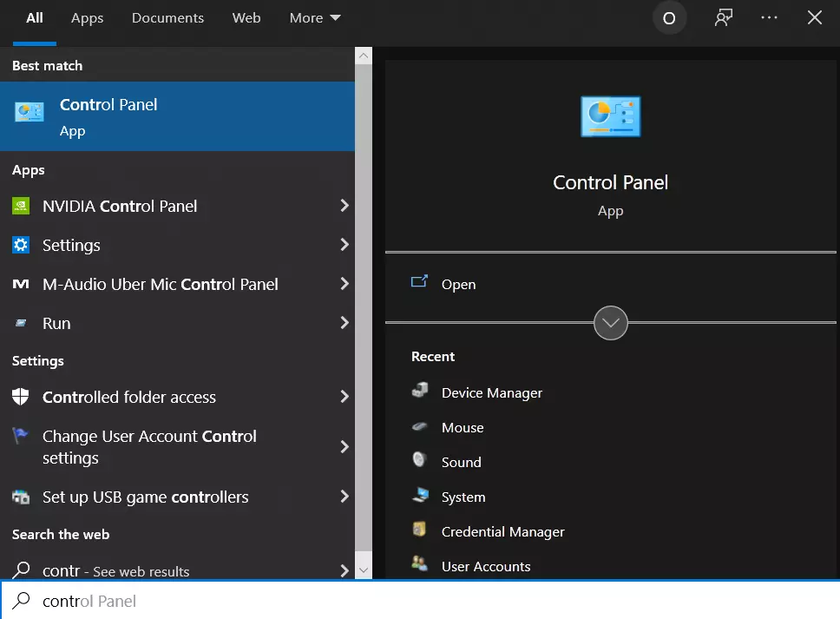Open the feedback person icon in header
The image size is (840, 619).
click(x=723, y=17)
